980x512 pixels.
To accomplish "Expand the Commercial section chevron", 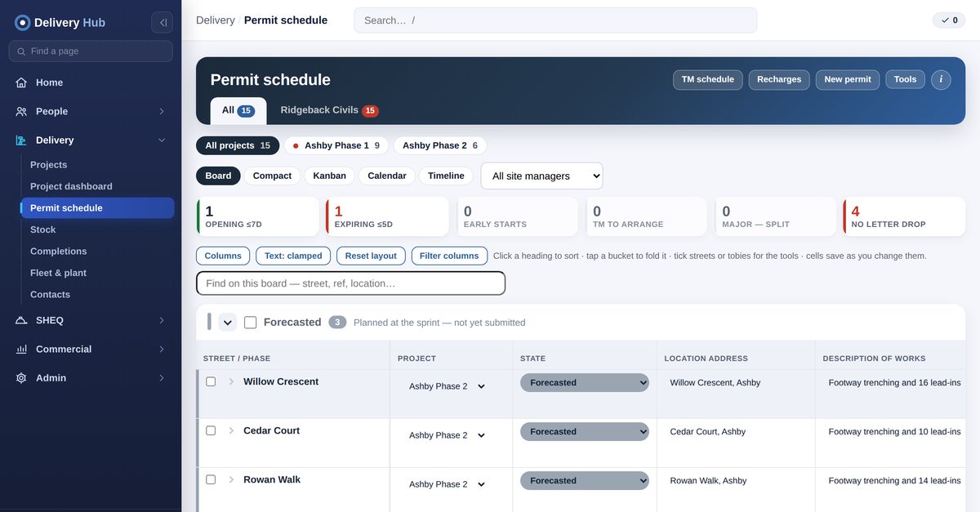I will (162, 349).
